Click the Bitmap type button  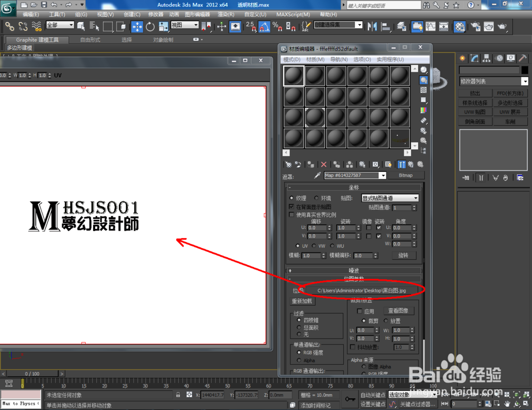tap(405, 175)
